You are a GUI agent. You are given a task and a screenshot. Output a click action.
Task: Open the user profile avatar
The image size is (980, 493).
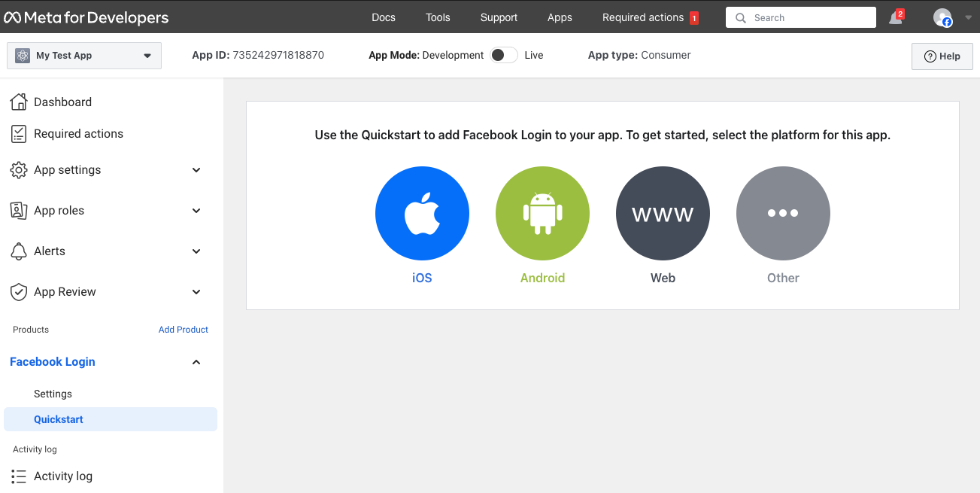pyautogui.click(x=942, y=17)
